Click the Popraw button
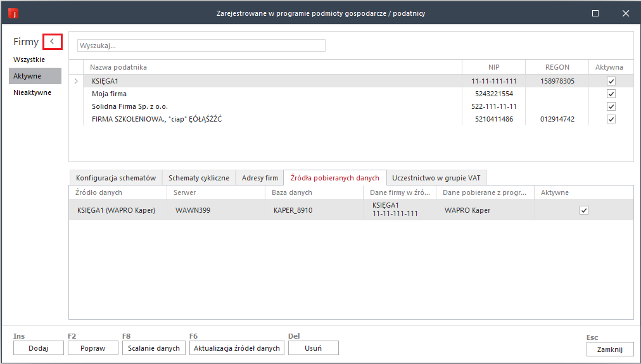Viewport: 641px width, 364px height. click(92, 348)
